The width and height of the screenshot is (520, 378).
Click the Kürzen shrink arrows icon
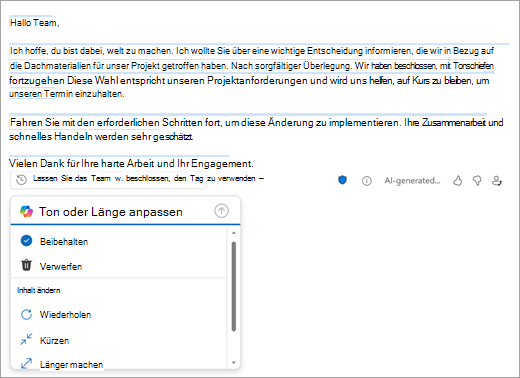[26, 339]
